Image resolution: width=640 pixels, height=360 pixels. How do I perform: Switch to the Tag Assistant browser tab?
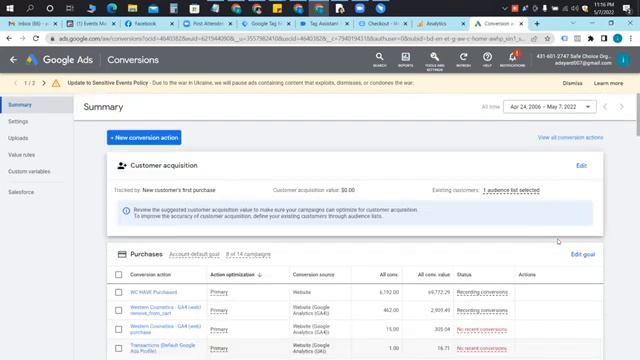[x=324, y=24]
